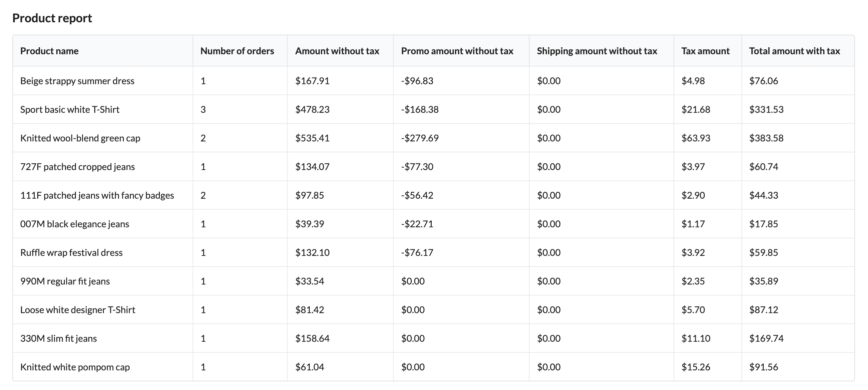
Task: Click the $60.74 total amount
Action: (763, 167)
